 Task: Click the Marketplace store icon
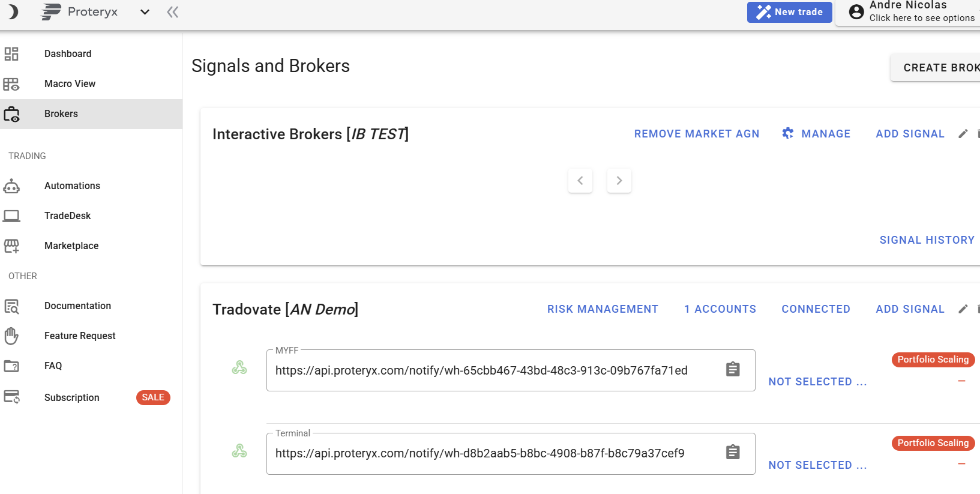pos(11,246)
